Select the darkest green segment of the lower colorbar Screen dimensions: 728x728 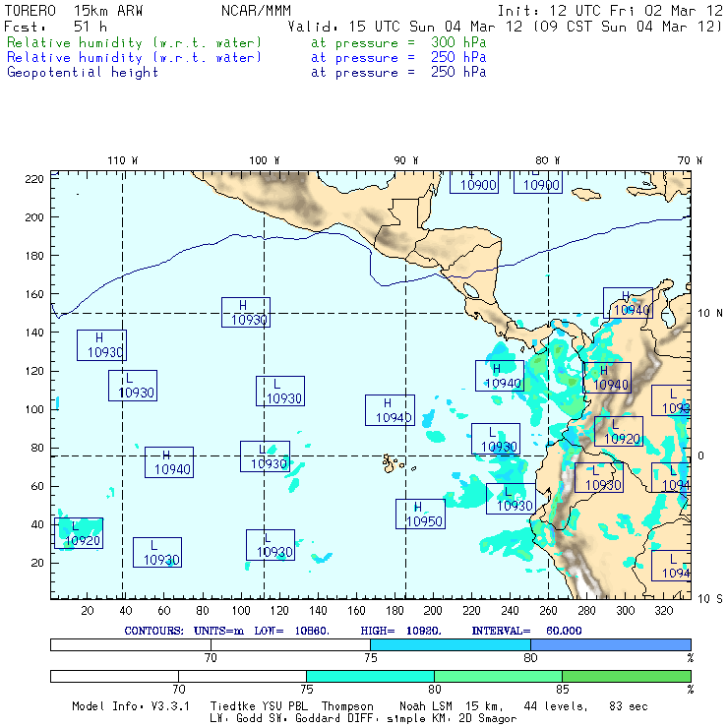pos(626,677)
